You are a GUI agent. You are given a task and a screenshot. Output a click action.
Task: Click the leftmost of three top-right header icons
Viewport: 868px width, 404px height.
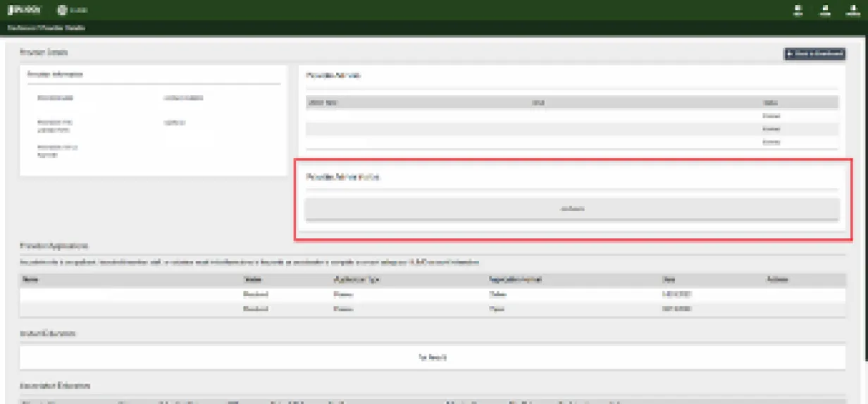[798, 11]
